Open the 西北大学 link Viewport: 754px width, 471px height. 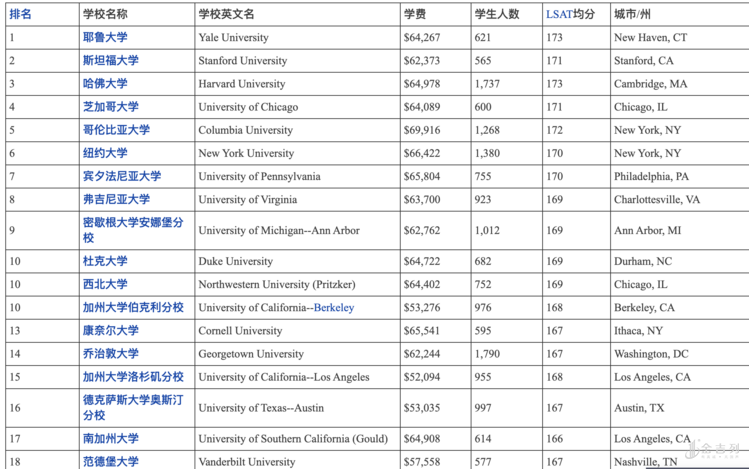click(x=104, y=284)
